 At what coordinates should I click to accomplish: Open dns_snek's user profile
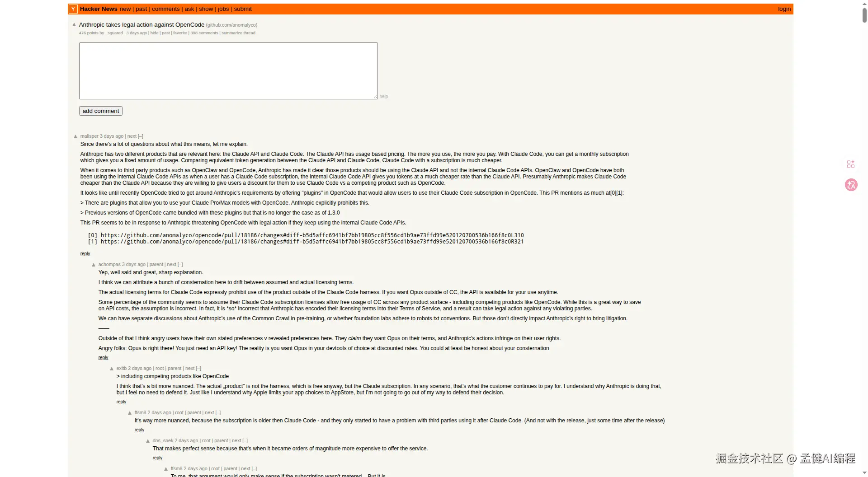coord(163,440)
